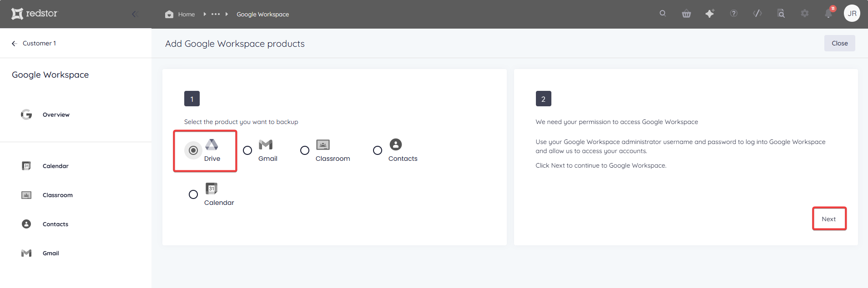
Task: Click the Contacts product label
Action: [x=403, y=159]
